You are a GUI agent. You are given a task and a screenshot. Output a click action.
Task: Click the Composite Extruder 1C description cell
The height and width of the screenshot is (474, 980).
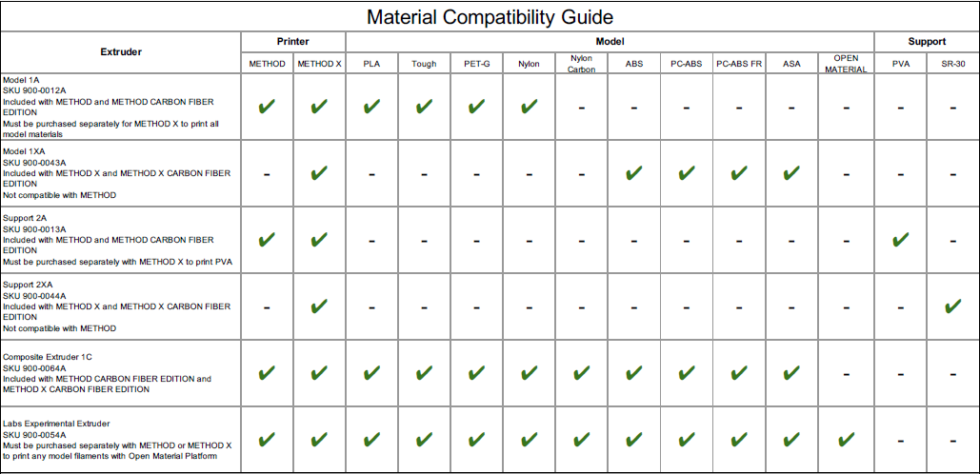121,373
